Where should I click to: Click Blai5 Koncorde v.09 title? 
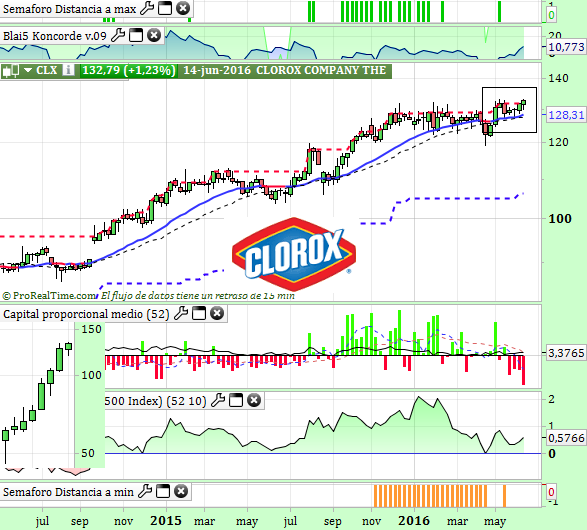[x=55, y=36]
